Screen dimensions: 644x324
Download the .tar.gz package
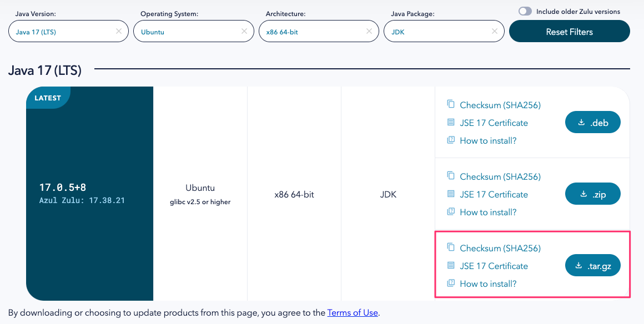click(x=593, y=265)
